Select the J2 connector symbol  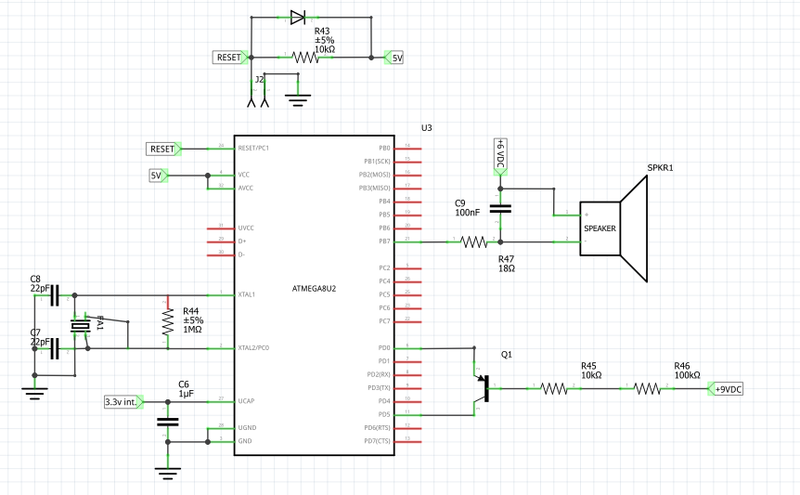click(258, 95)
